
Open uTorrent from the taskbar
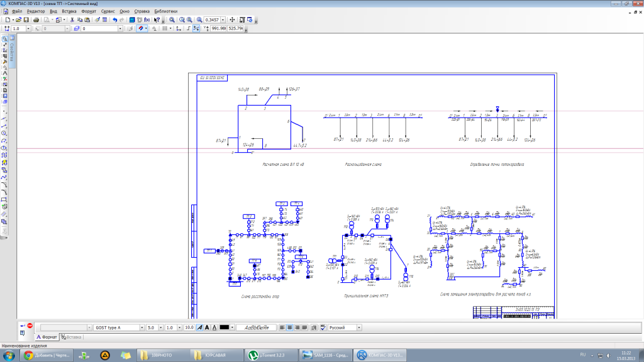[272, 355]
